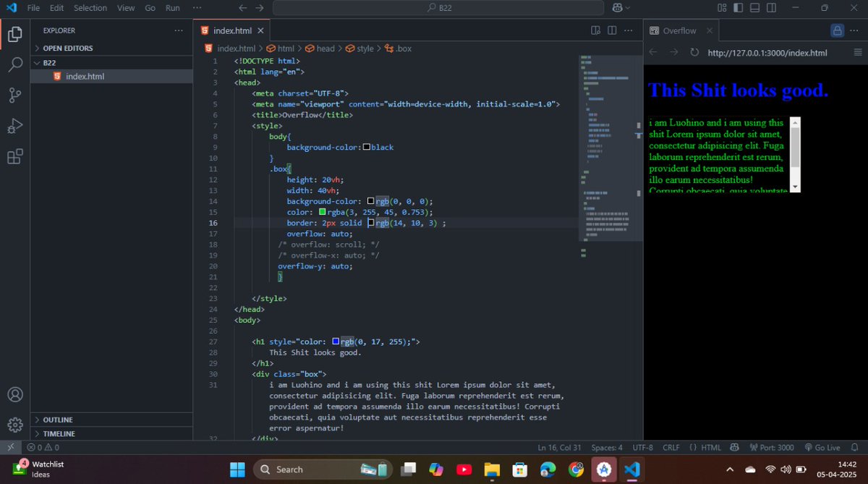Click the Copilot status icon in status bar
The image size is (868, 484).
pos(734,447)
